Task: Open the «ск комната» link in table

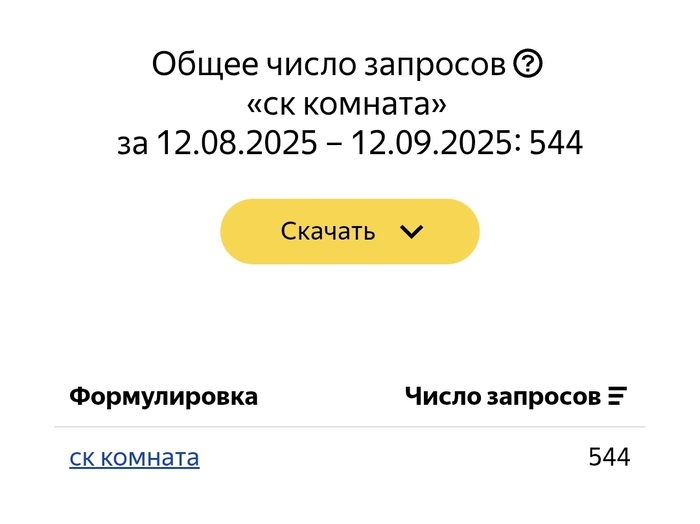Action: (134, 458)
